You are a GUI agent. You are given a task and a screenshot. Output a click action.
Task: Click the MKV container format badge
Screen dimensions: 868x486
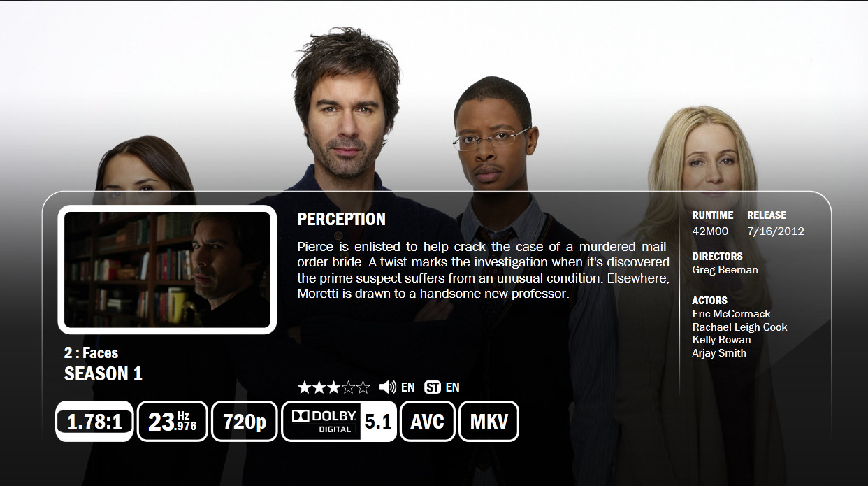coord(489,422)
